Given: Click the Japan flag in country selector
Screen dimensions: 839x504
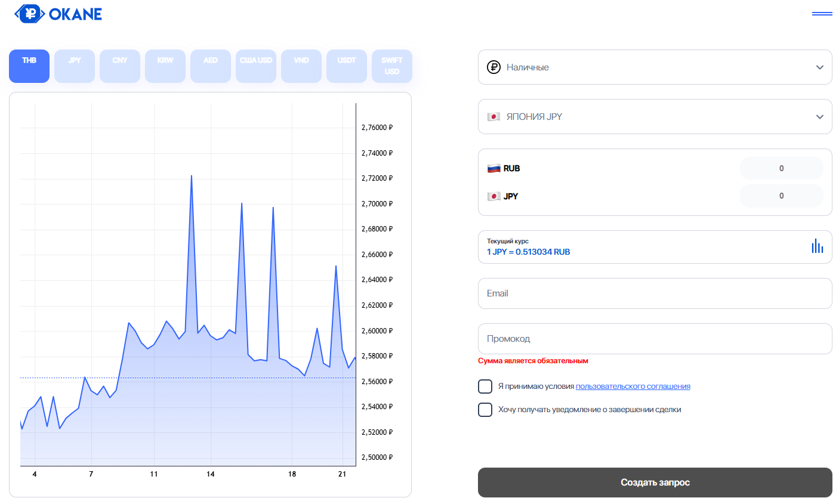Looking at the screenshot, I should tap(493, 117).
